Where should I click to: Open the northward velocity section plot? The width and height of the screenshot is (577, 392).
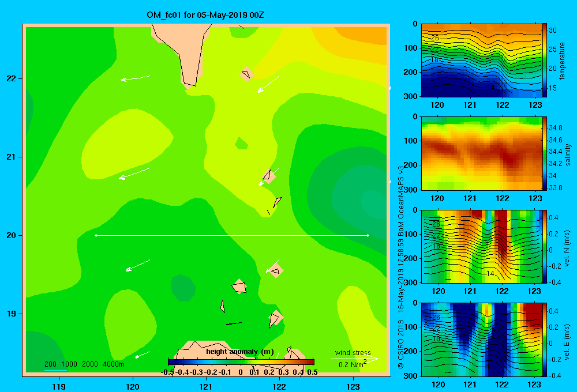click(x=482, y=246)
